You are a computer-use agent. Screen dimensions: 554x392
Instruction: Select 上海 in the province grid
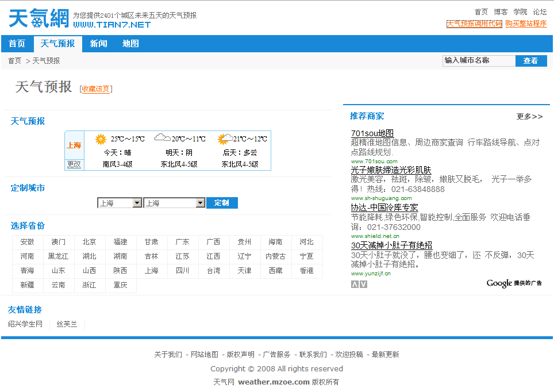point(152,271)
